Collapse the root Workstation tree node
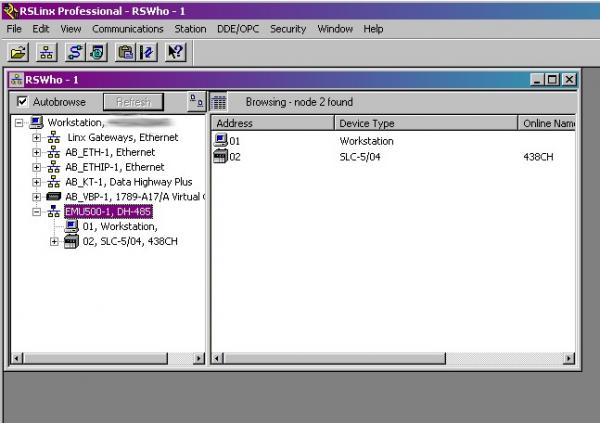The image size is (600, 423). (x=19, y=123)
